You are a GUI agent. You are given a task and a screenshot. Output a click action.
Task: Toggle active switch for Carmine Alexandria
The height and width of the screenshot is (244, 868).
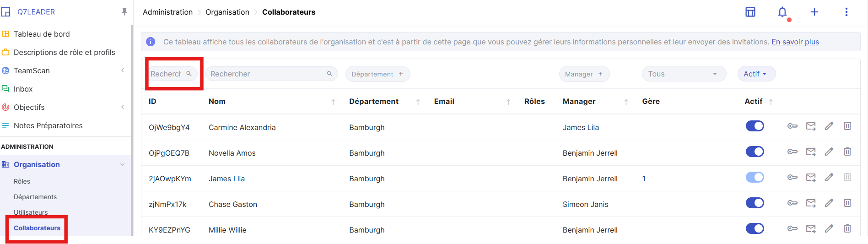pos(755,126)
